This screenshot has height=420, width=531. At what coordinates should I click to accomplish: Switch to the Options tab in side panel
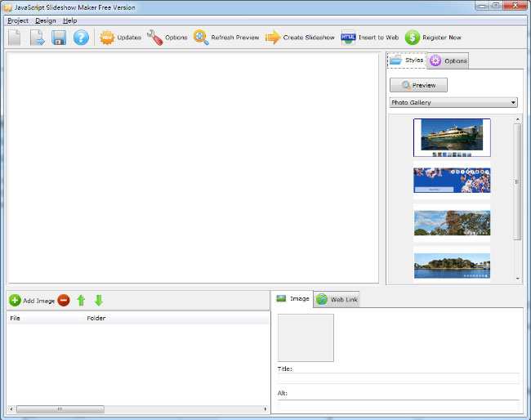(448, 61)
